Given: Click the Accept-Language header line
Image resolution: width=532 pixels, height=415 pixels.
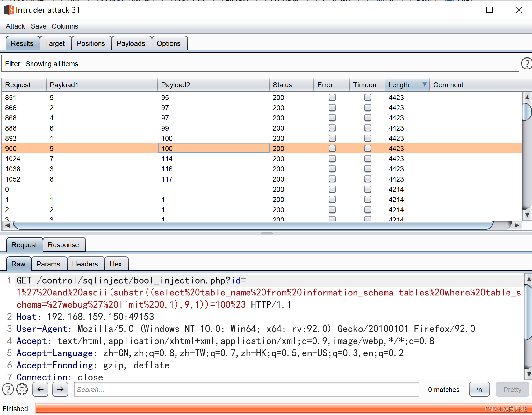Looking at the screenshot, I should tap(210, 353).
